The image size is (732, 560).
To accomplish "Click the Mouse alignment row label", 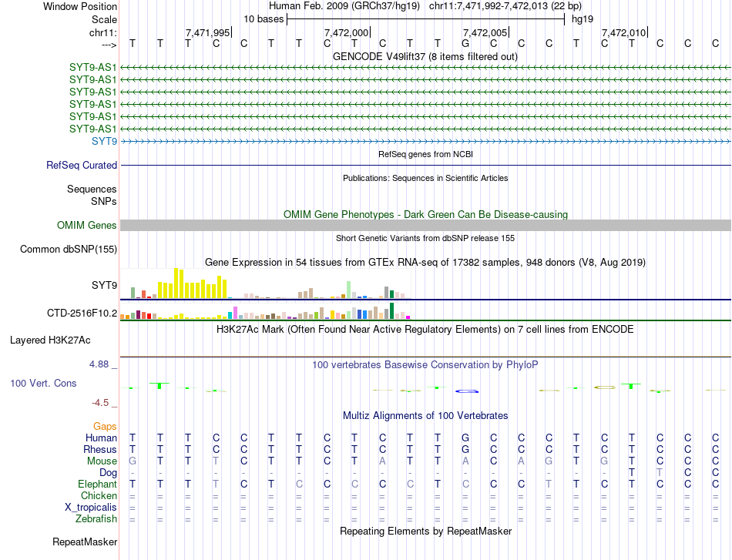I will pyautogui.click(x=102, y=461).
